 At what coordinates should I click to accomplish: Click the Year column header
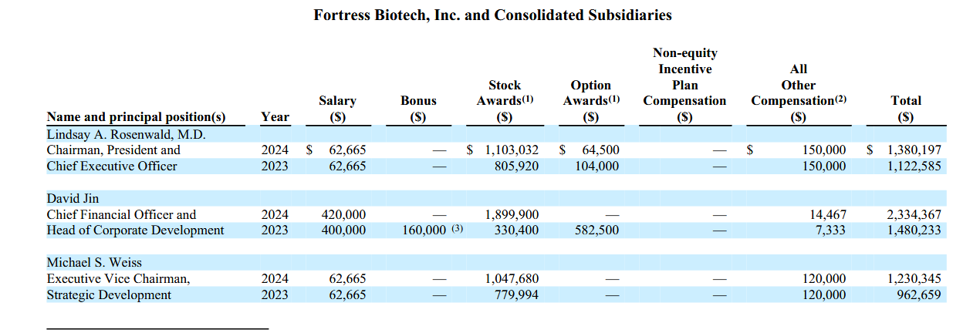point(275,117)
